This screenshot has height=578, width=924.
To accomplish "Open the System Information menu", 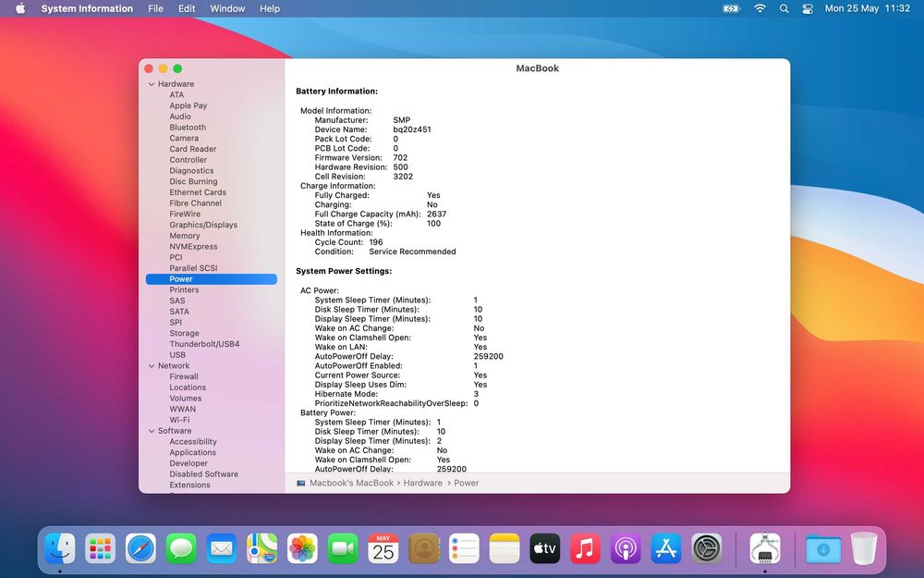I will click(87, 8).
